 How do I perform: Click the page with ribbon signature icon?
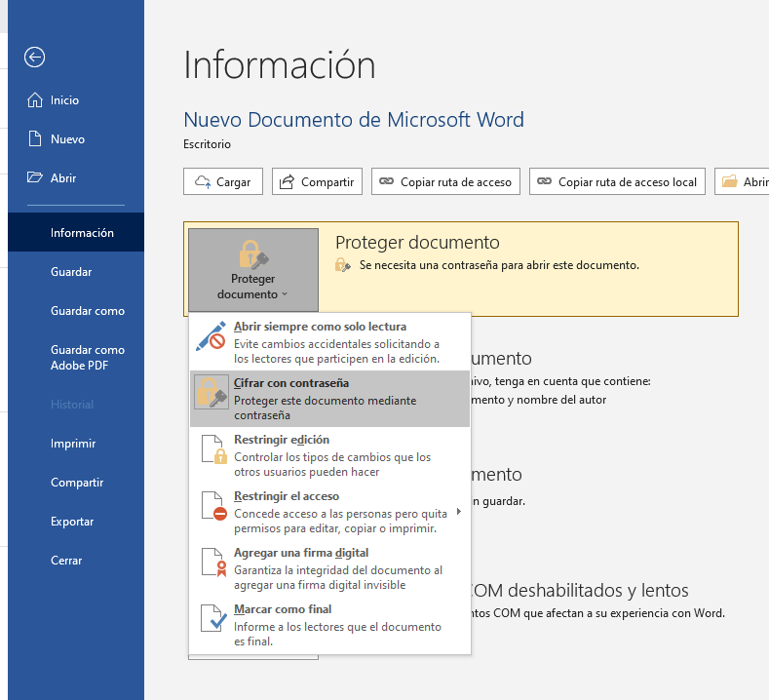point(214,563)
